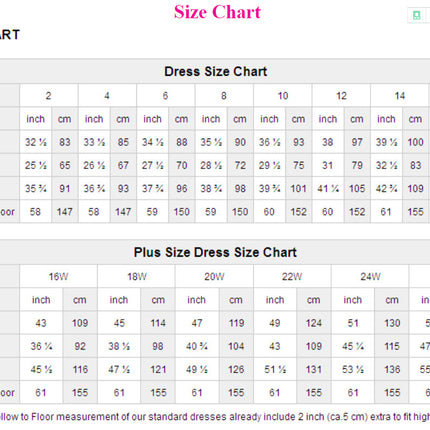This screenshot has width=430, height=430.
Task: Select the 22W column header
Action: pyautogui.click(x=292, y=277)
